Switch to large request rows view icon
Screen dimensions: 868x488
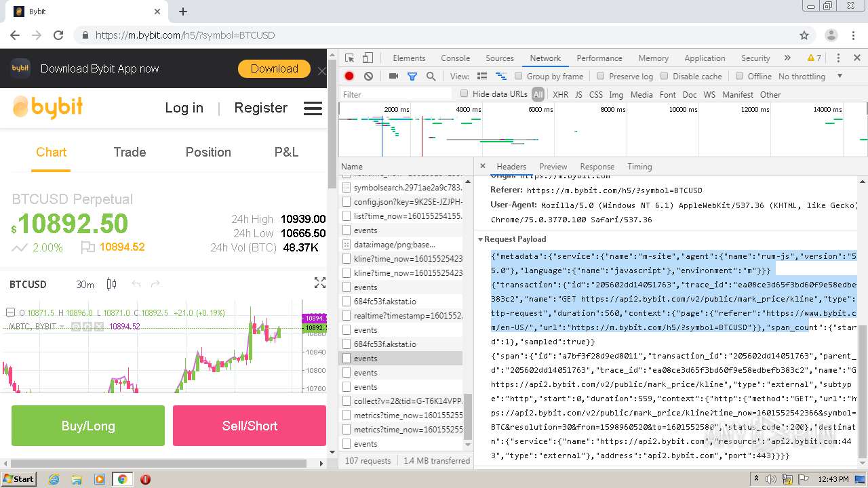click(482, 77)
